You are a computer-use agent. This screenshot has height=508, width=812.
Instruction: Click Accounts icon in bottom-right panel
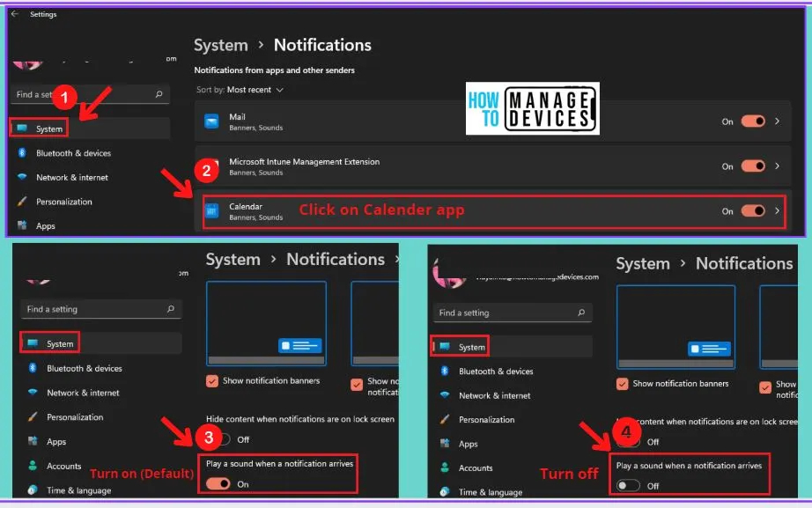tap(445, 468)
